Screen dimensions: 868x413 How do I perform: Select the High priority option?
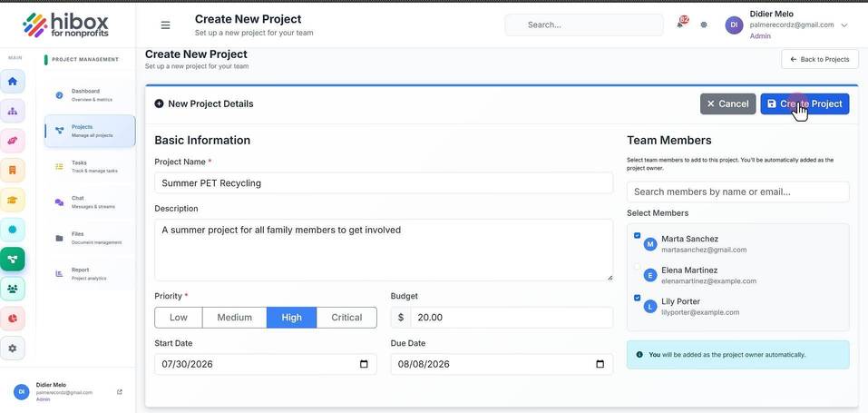click(x=292, y=318)
